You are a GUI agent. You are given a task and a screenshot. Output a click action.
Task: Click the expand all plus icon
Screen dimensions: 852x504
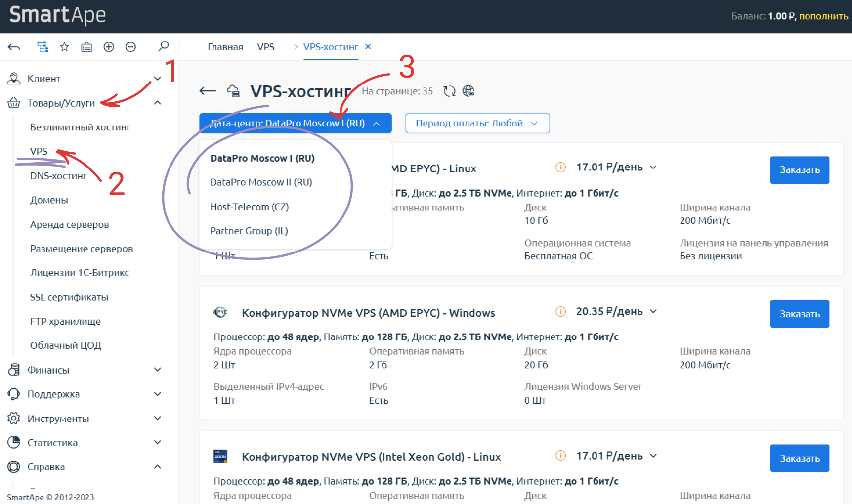pyautogui.click(x=109, y=47)
